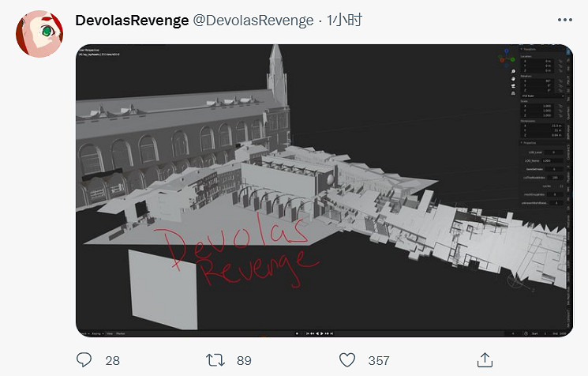Click the pan view hand icon

(x=513, y=79)
